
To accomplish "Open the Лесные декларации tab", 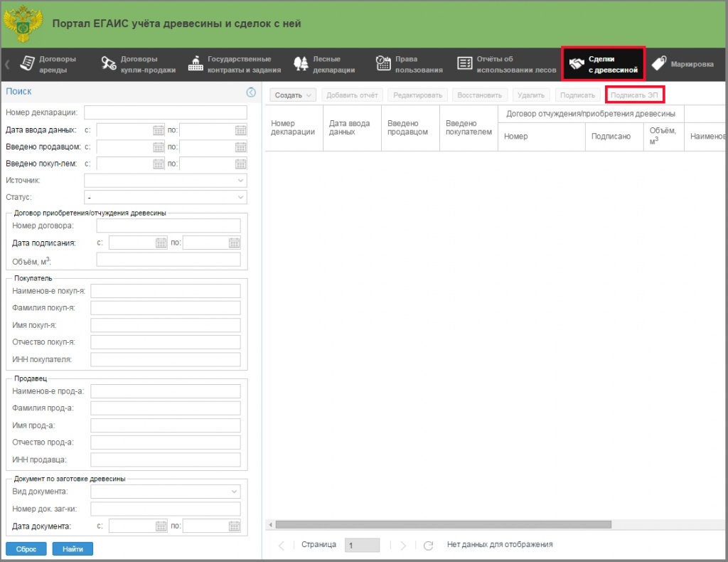I will pyautogui.click(x=324, y=65).
